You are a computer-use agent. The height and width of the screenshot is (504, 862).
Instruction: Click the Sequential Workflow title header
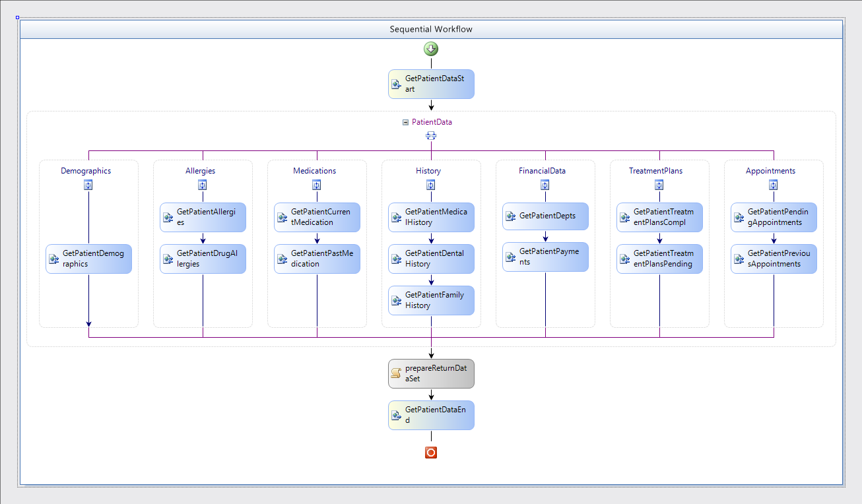[x=431, y=29]
